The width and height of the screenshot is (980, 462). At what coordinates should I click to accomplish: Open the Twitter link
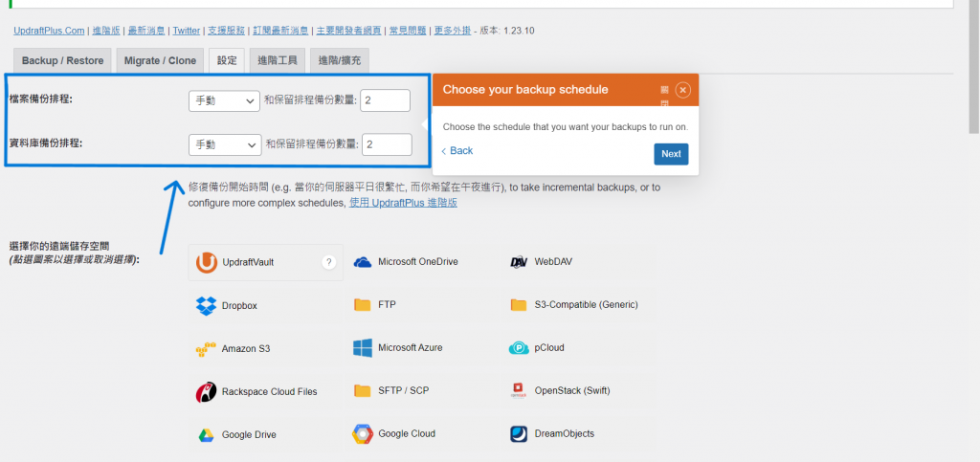tap(187, 31)
